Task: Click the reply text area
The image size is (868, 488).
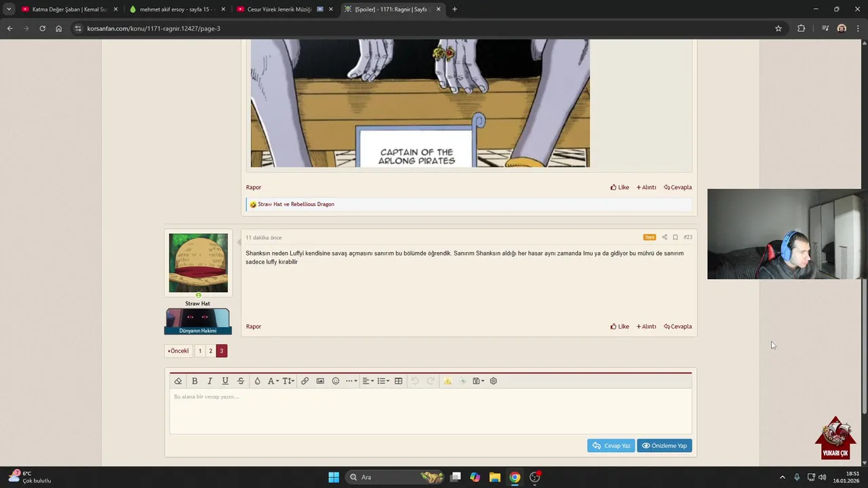Action: coord(431,411)
